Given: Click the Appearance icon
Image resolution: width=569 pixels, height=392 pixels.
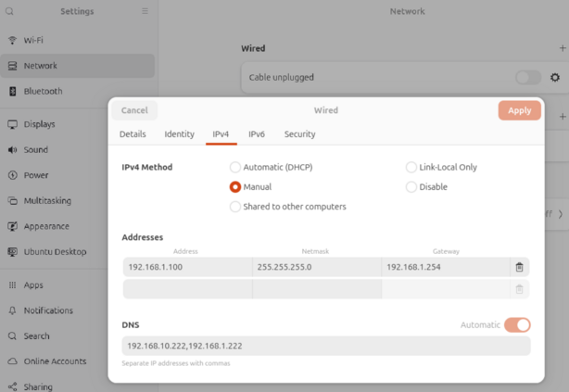Looking at the screenshot, I should click(12, 226).
